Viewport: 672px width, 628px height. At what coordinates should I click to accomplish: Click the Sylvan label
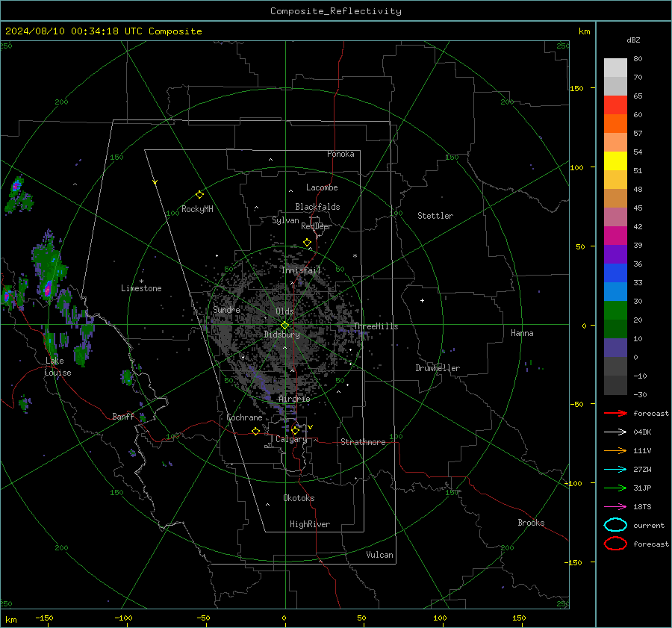tap(285, 220)
